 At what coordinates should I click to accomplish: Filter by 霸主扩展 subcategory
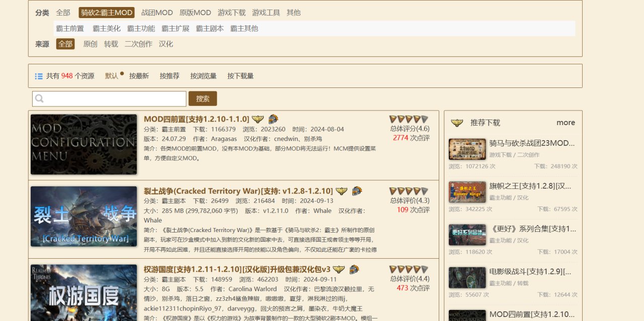pos(175,29)
